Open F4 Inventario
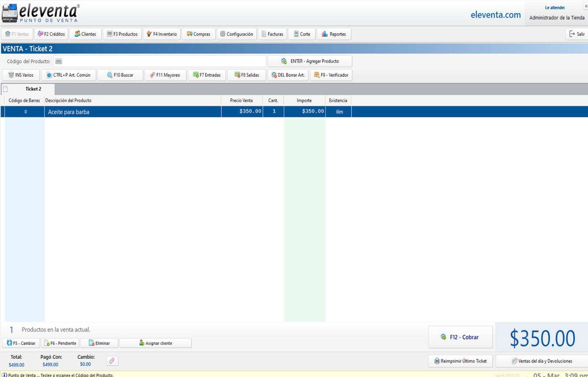This screenshot has height=377, width=588. tap(162, 34)
